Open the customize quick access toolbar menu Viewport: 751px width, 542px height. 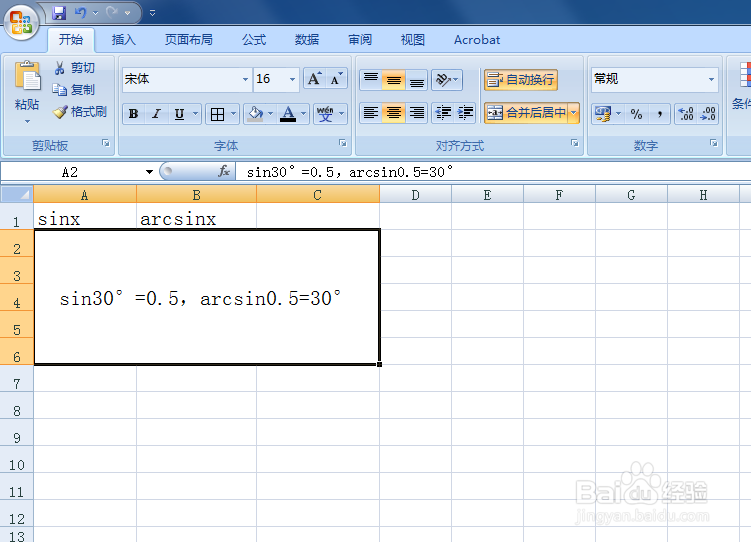tap(152, 13)
